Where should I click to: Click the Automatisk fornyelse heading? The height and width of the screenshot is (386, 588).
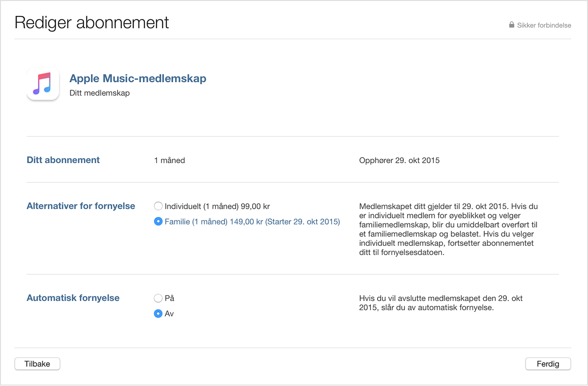pyautogui.click(x=73, y=298)
